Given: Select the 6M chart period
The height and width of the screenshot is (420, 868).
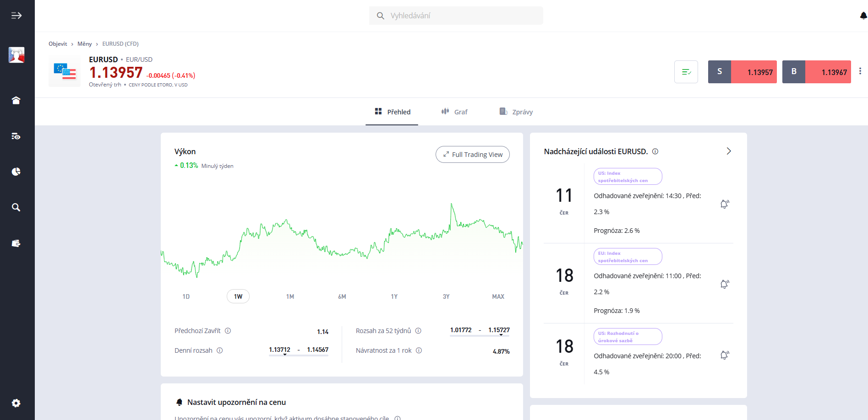Looking at the screenshot, I should (342, 296).
